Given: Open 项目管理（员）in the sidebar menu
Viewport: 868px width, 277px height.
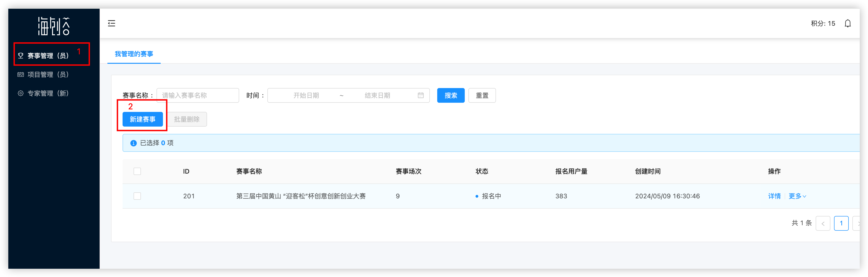Looking at the screenshot, I should point(48,74).
